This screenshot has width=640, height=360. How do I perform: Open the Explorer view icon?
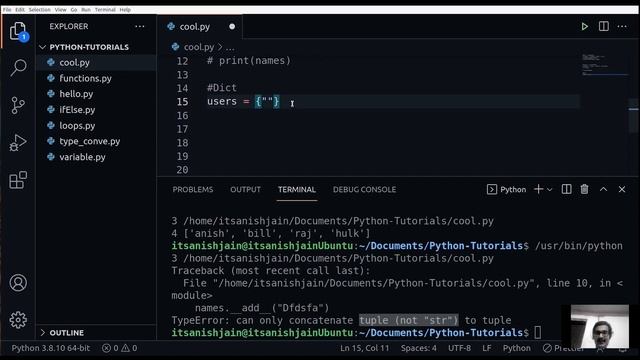18,31
